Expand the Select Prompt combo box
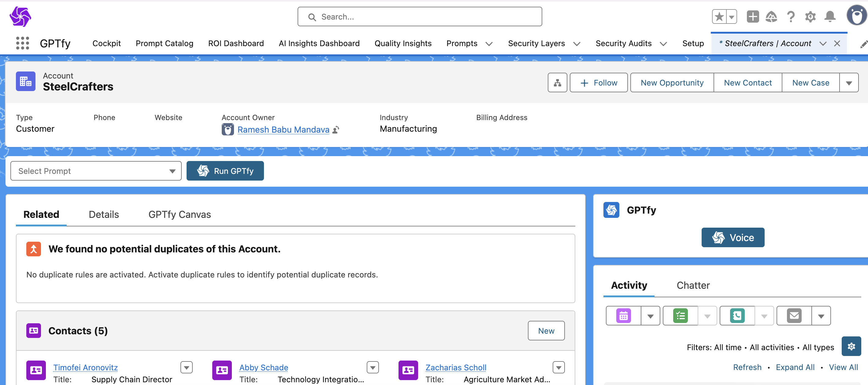 click(96, 171)
